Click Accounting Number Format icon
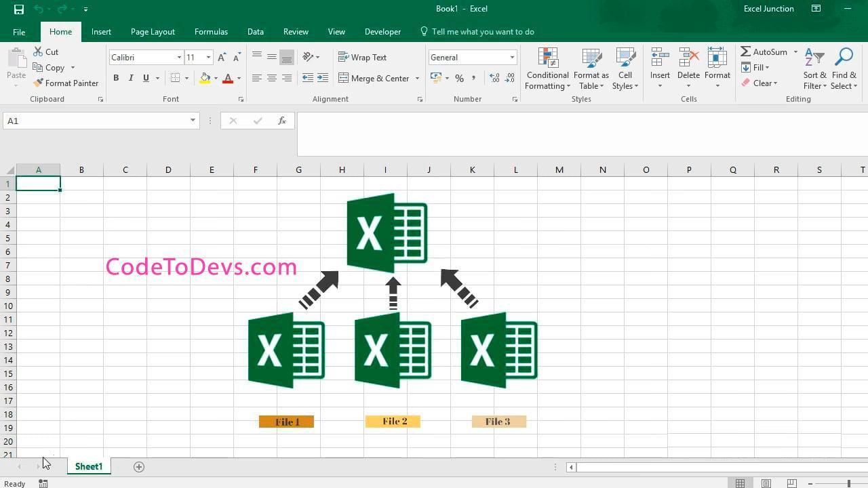 (435, 78)
